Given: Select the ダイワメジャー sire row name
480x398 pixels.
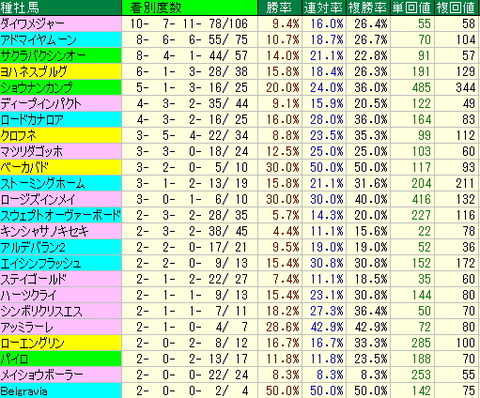Looking at the screenshot, I should pyautogui.click(x=32, y=24).
